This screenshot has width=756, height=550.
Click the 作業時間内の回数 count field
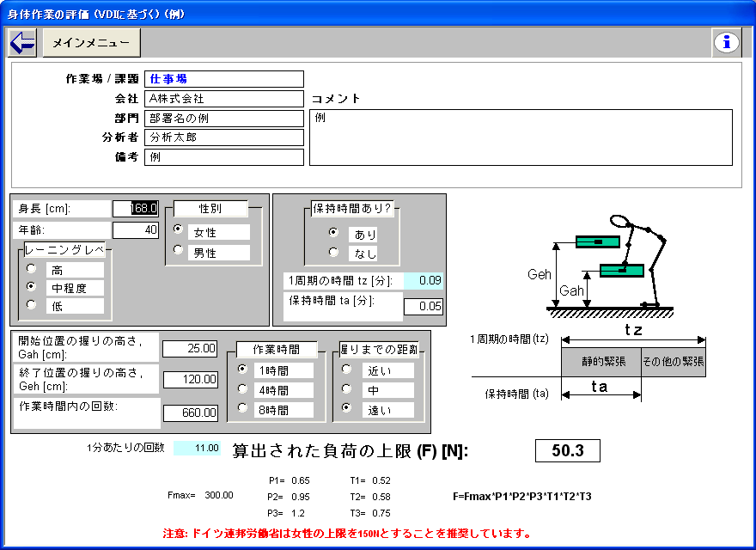pyautogui.click(x=190, y=412)
